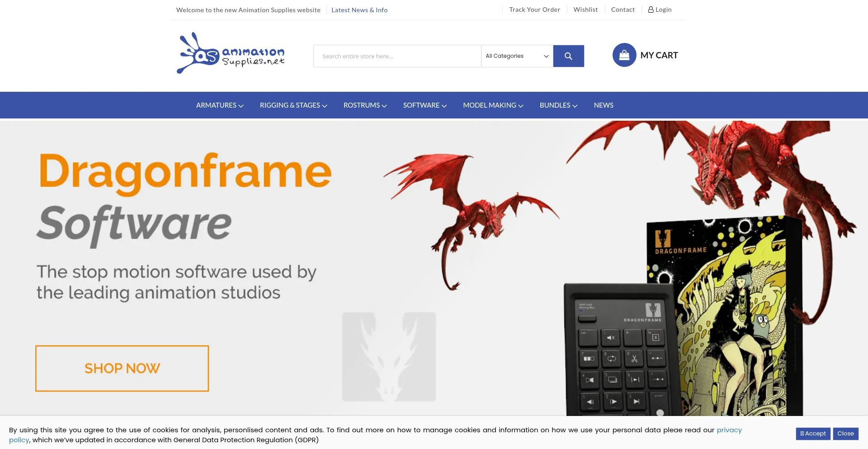The image size is (868, 449).
Task: Expand the Armatures menu
Action: tap(220, 105)
